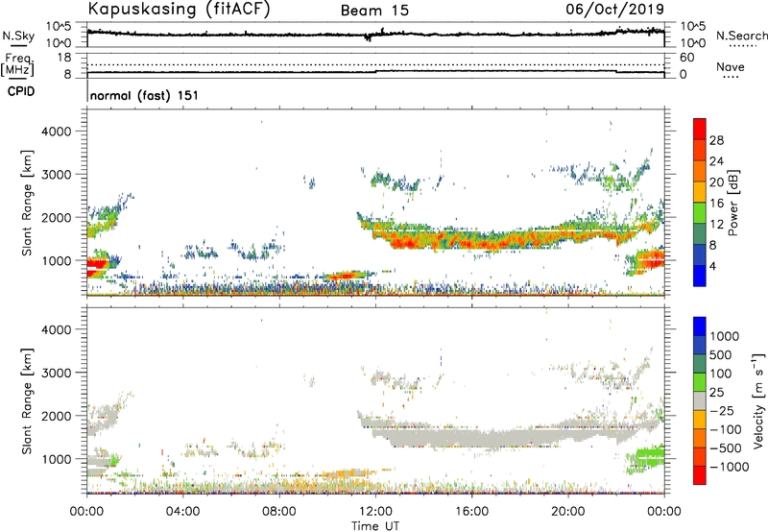Image resolution: width=768 pixels, height=532 pixels.
Task: Click the 'N.Search' legend label
Action: (x=741, y=36)
